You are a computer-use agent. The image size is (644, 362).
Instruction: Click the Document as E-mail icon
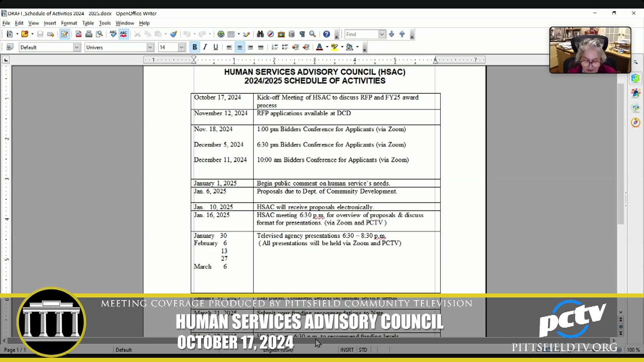[x=51, y=34]
